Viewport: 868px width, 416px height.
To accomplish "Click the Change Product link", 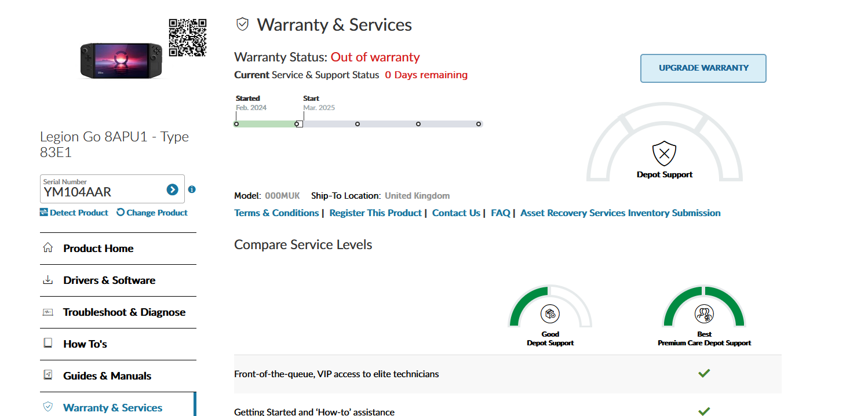I will pyautogui.click(x=152, y=213).
